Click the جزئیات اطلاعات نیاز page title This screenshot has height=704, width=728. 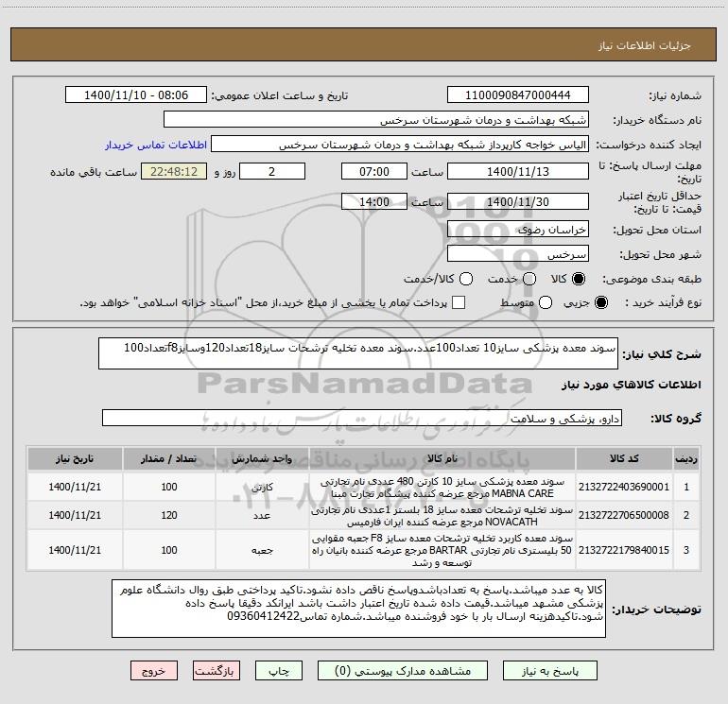[x=645, y=45]
